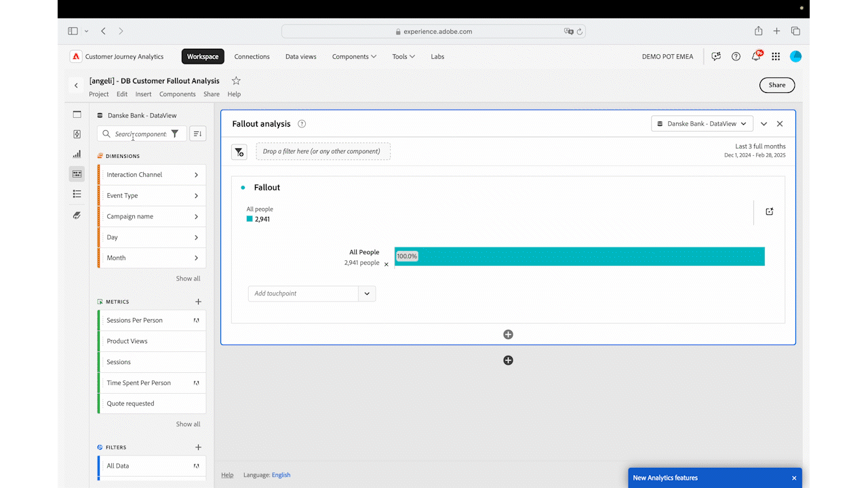Open the Tools dropdown in top navigation
The height and width of the screenshot is (488, 868).
(403, 57)
